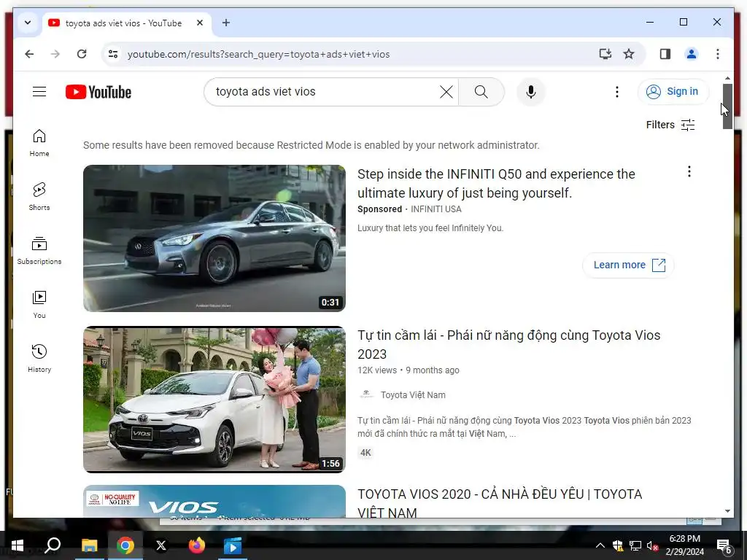
Task: Clear the search query with X icon
Action: pos(446,91)
